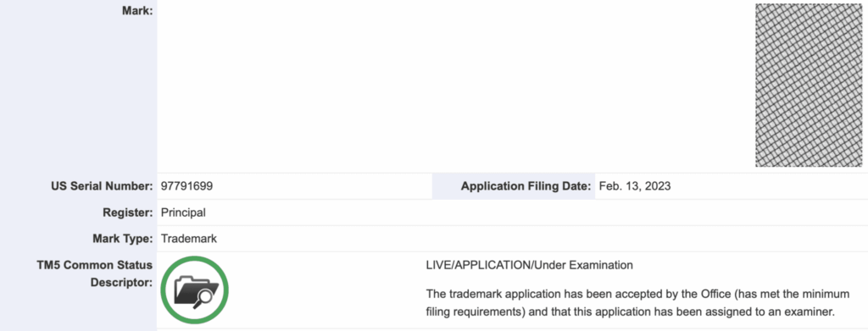868x331 pixels.
Task: Click the Application Filing Date label
Action: point(526,186)
